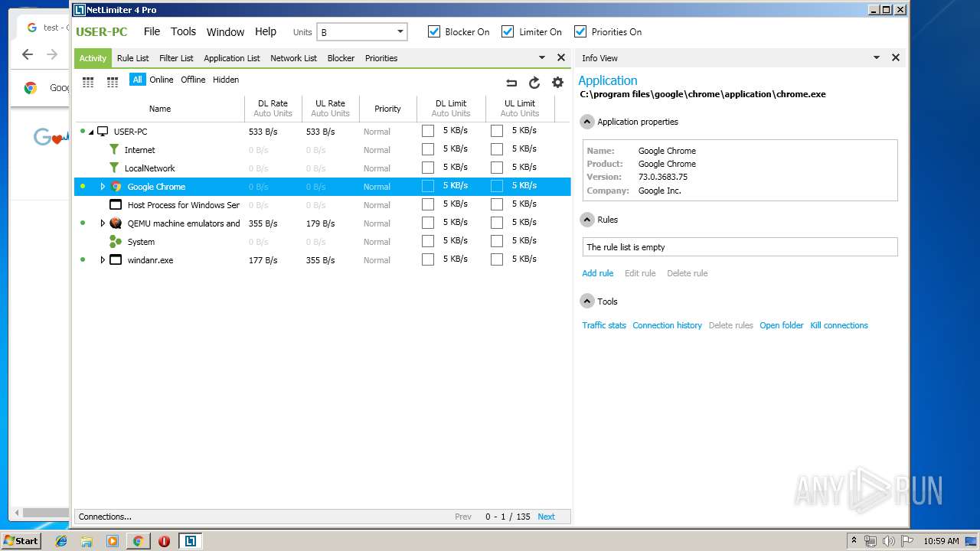The width and height of the screenshot is (980, 551).
Task: Collapse the Tools section
Action: tap(587, 302)
